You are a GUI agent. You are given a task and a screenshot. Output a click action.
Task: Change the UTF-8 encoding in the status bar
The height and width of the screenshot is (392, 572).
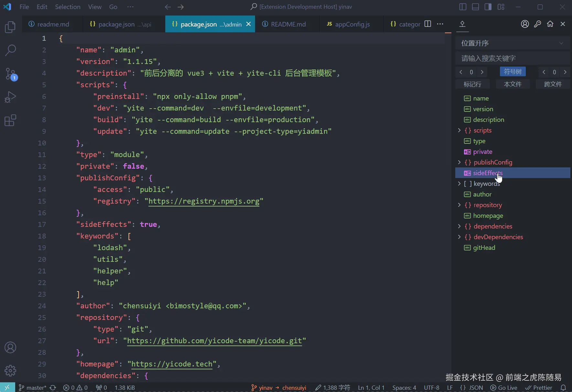coord(432,387)
